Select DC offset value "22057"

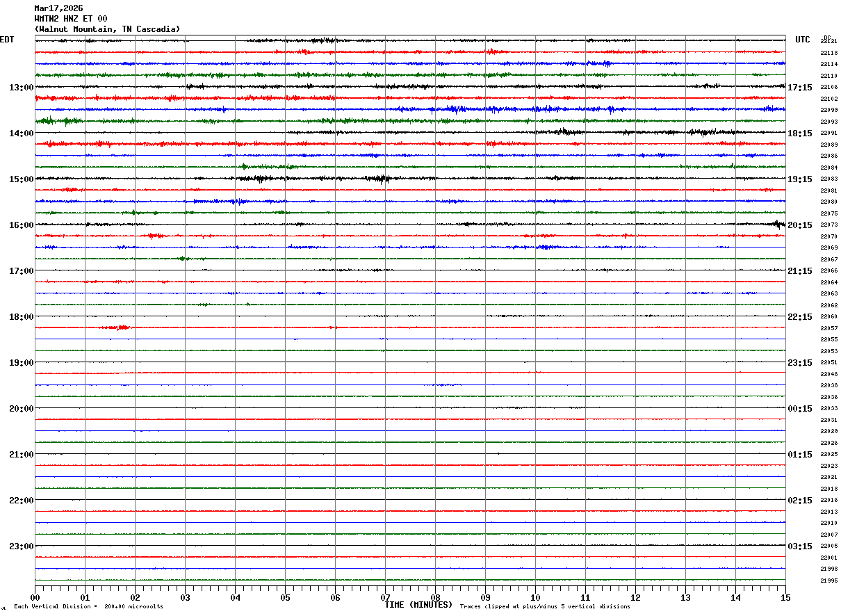pyautogui.click(x=829, y=328)
